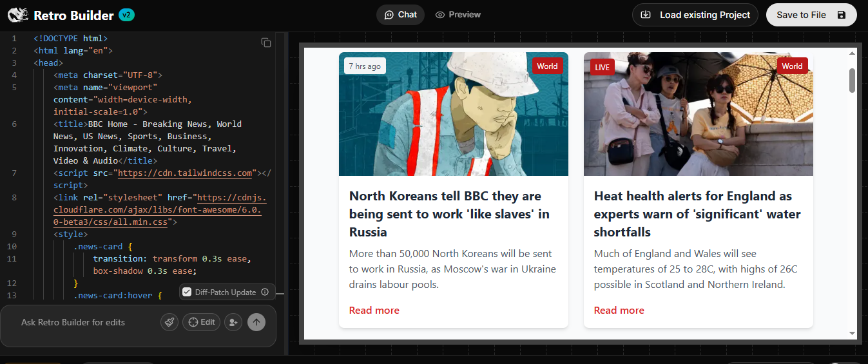Click Read more under Heat health alerts
868x364 pixels.
click(619, 311)
